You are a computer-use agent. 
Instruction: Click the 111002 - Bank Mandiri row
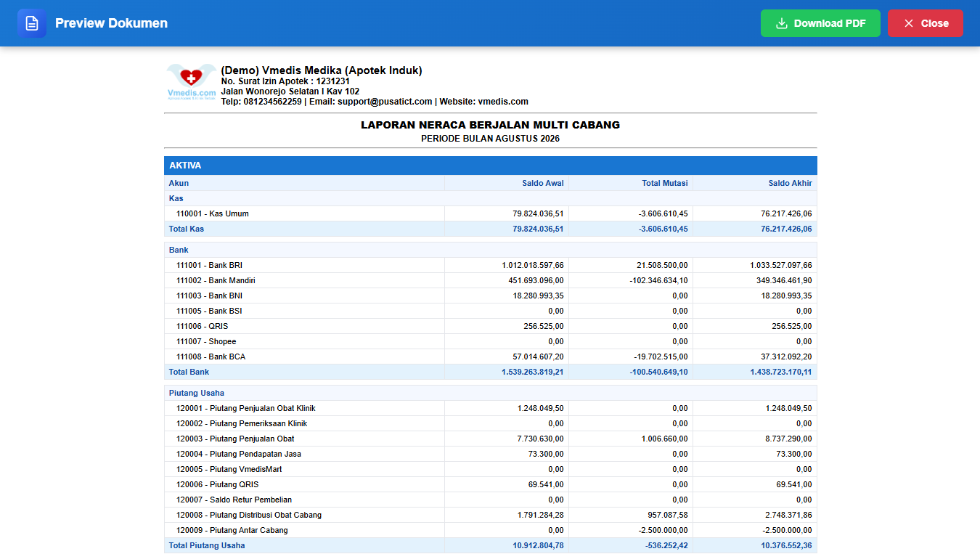coord(491,280)
